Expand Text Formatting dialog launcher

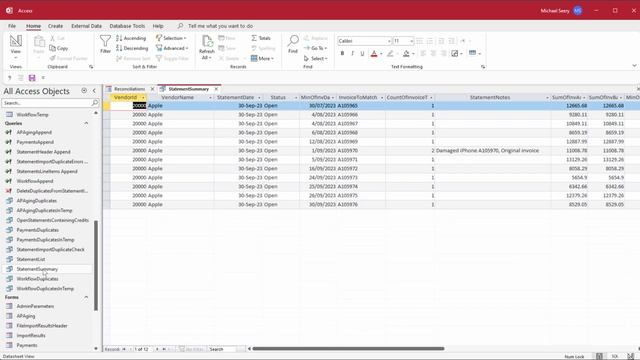point(483,67)
